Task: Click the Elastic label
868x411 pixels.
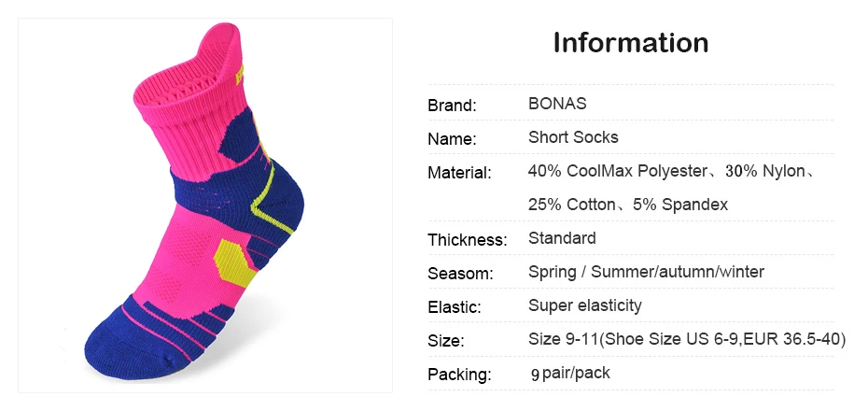Action: coord(454,307)
